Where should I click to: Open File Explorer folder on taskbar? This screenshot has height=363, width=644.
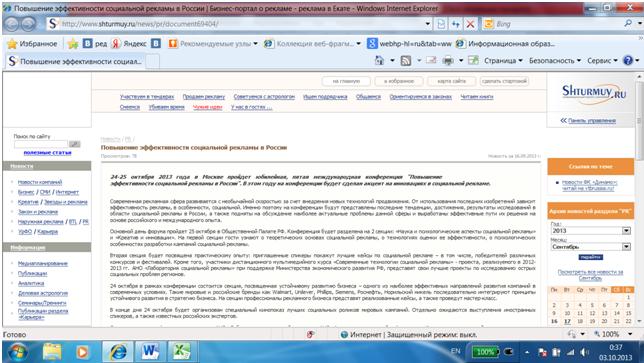pyautogui.click(x=52, y=352)
